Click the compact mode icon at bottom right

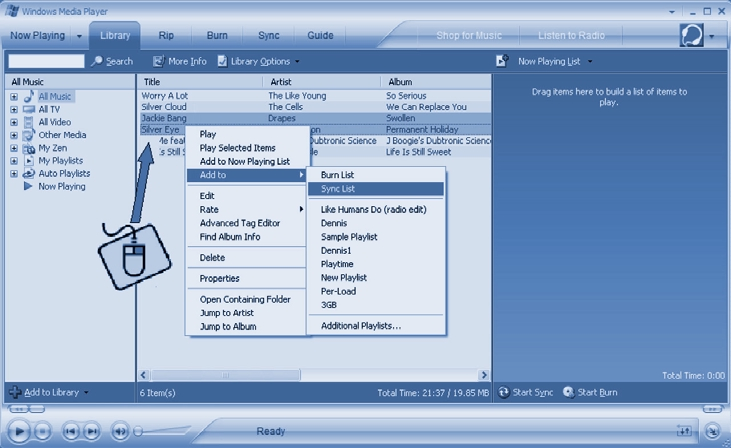click(x=712, y=431)
